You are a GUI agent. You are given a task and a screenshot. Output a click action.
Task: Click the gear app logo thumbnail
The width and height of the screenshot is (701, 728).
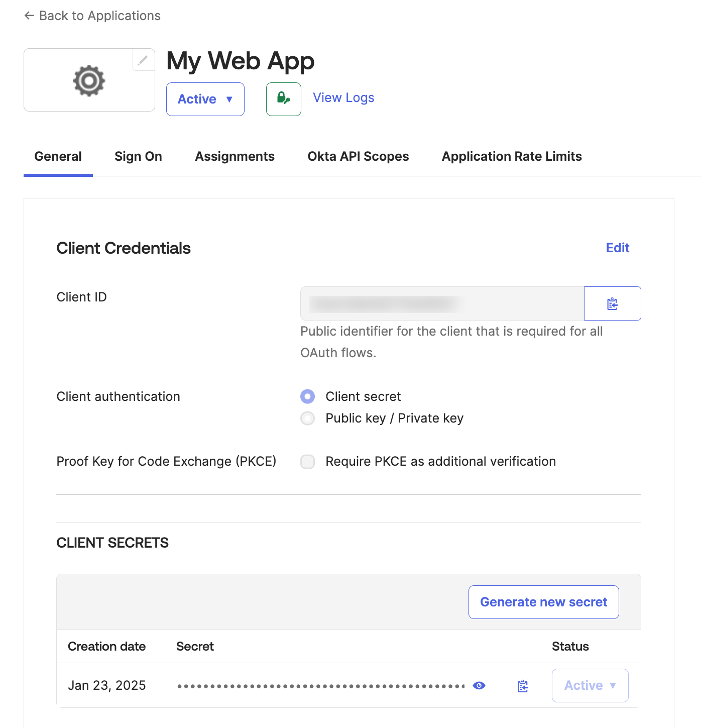(89, 80)
